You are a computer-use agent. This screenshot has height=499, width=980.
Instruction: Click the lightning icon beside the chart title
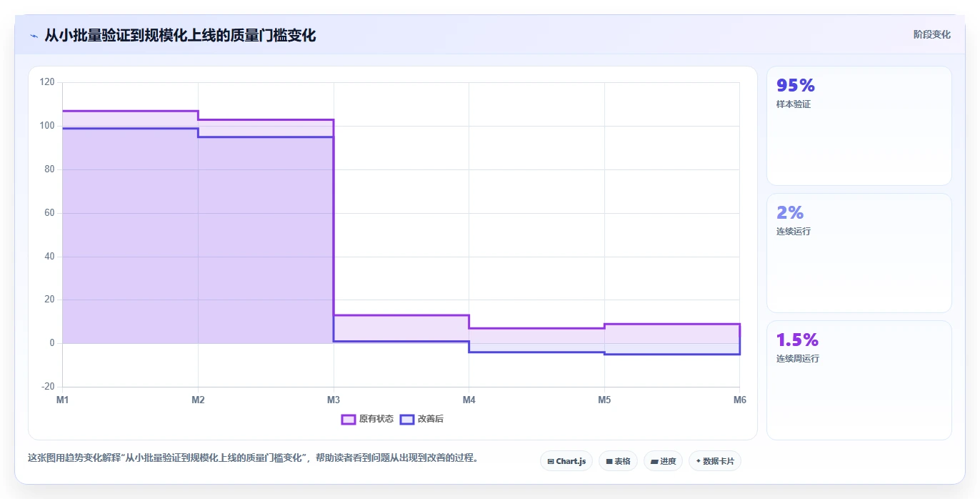pos(34,36)
